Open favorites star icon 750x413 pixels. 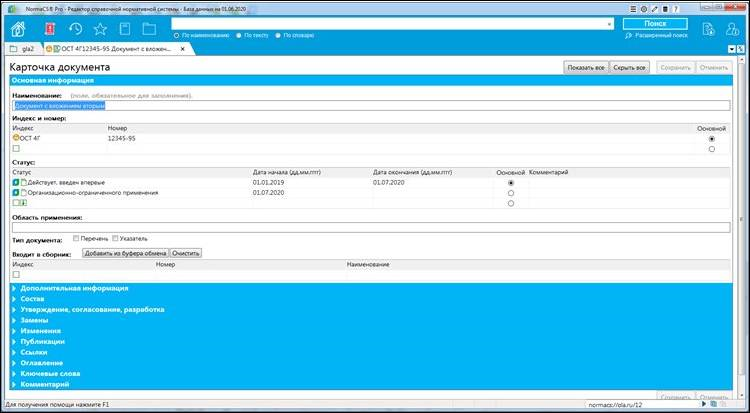(99, 28)
